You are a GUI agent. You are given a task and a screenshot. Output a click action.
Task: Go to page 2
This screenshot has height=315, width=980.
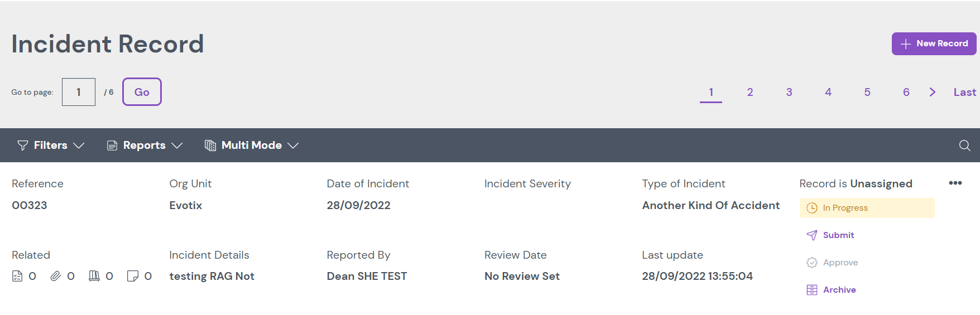750,92
